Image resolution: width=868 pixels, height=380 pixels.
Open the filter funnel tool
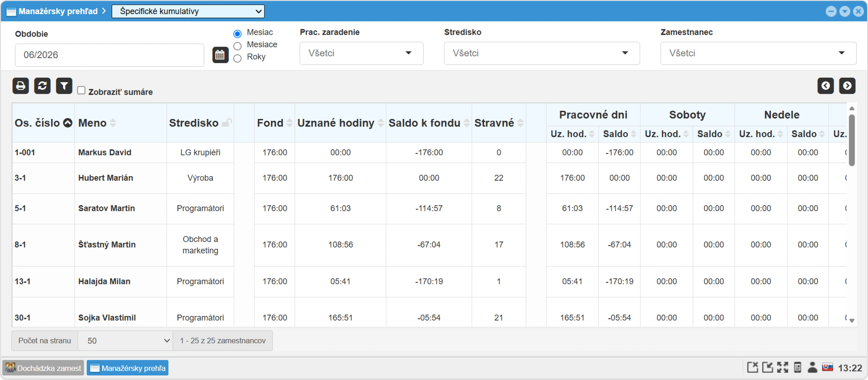point(64,86)
